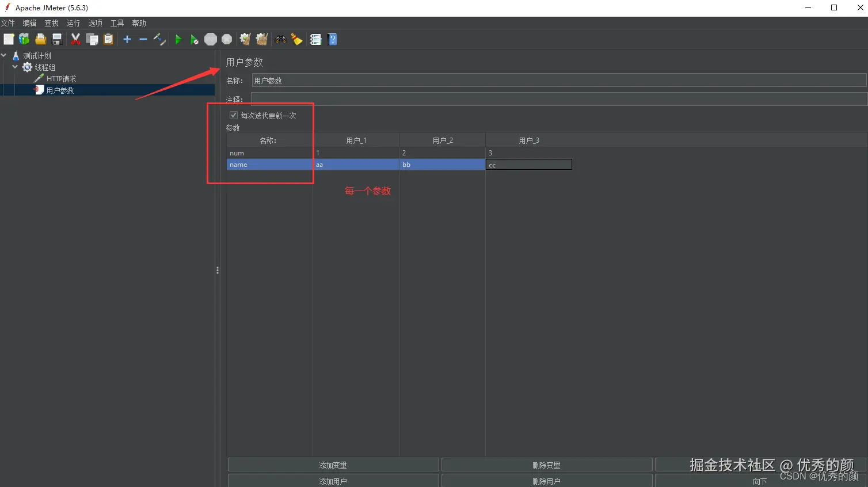
Task: Click the Paste clipboard icon
Action: point(108,39)
